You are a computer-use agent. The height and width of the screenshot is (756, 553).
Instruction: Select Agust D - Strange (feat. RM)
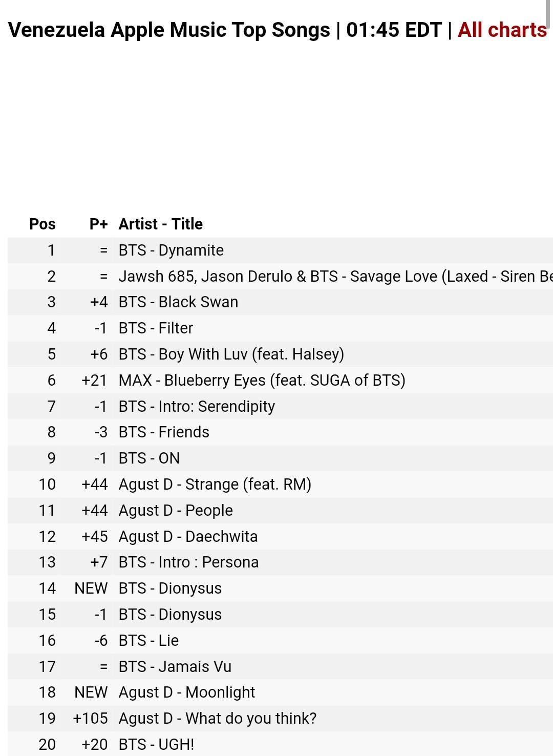pyautogui.click(x=280, y=484)
